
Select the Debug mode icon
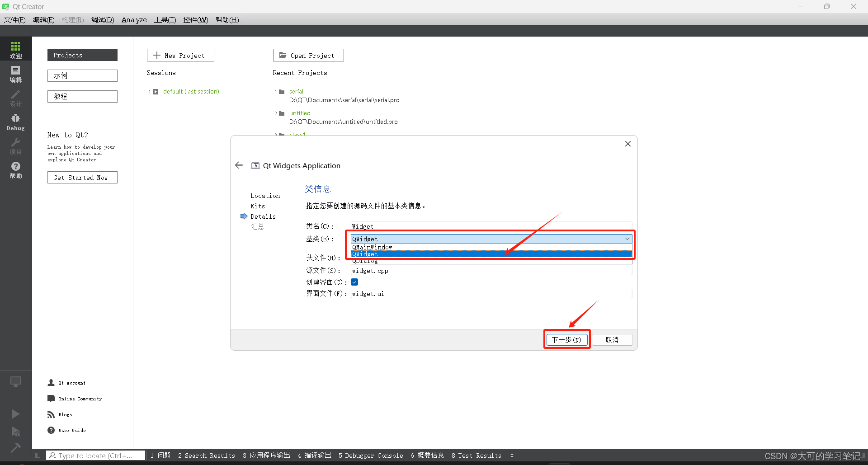coord(15,121)
